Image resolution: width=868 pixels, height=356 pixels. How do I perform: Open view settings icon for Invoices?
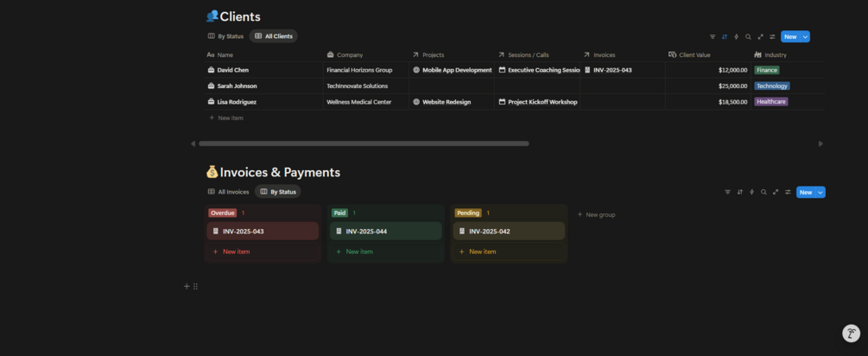point(788,192)
